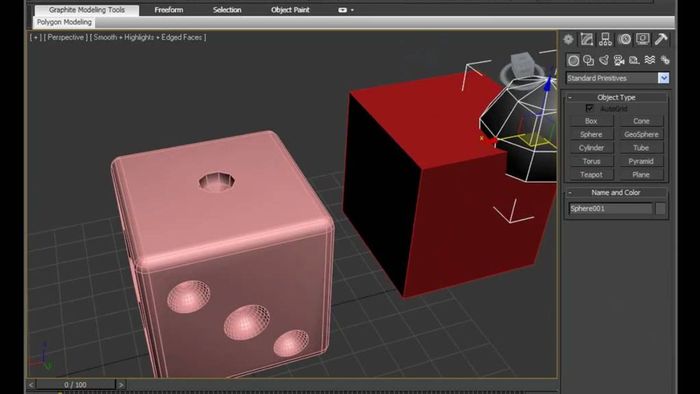The height and width of the screenshot is (394, 700).
Task: Click the Tube primitive button
Action: click(x=641, y=148)
